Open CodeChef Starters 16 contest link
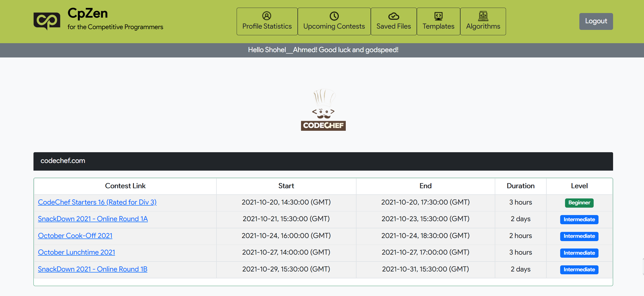 pyautogui.click(x=97, y=202)
